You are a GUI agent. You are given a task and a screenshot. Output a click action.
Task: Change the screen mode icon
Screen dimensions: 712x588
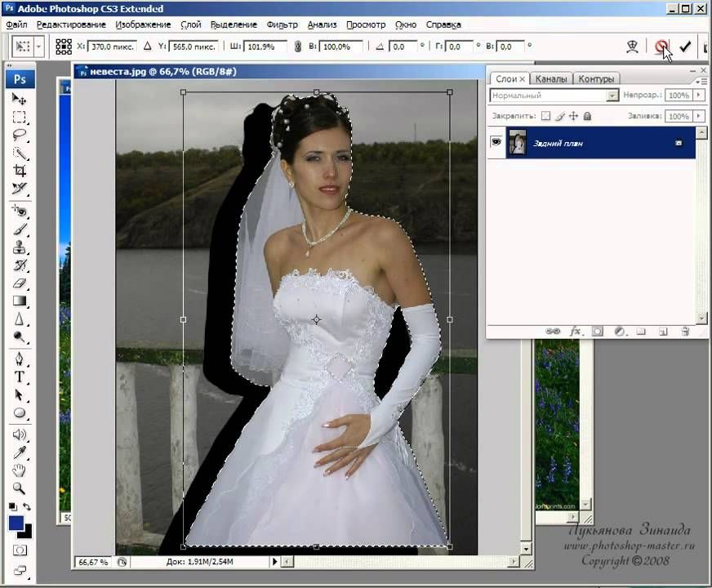coord(20,570)
